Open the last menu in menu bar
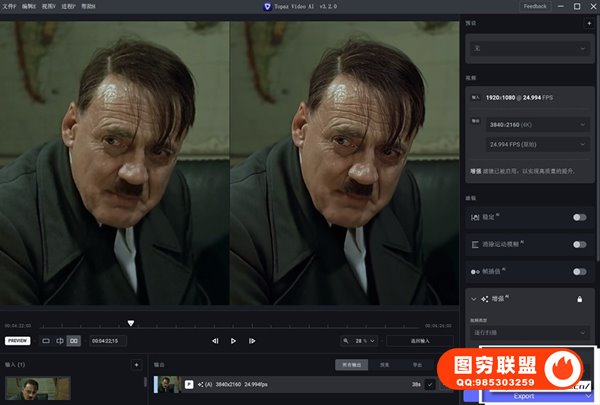Viewport: 600px width, 405px height. (x=88, y=6)
